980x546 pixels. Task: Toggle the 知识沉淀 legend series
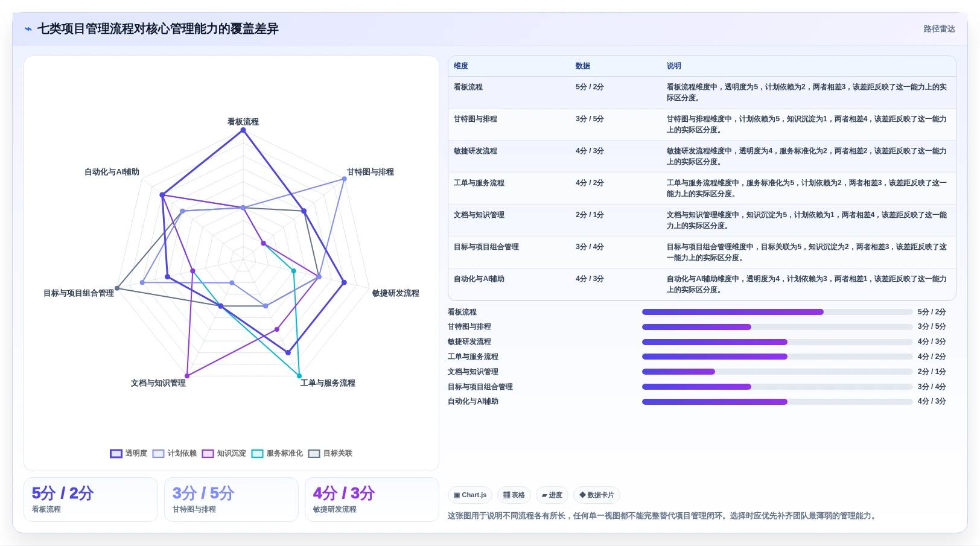[224, 453]
